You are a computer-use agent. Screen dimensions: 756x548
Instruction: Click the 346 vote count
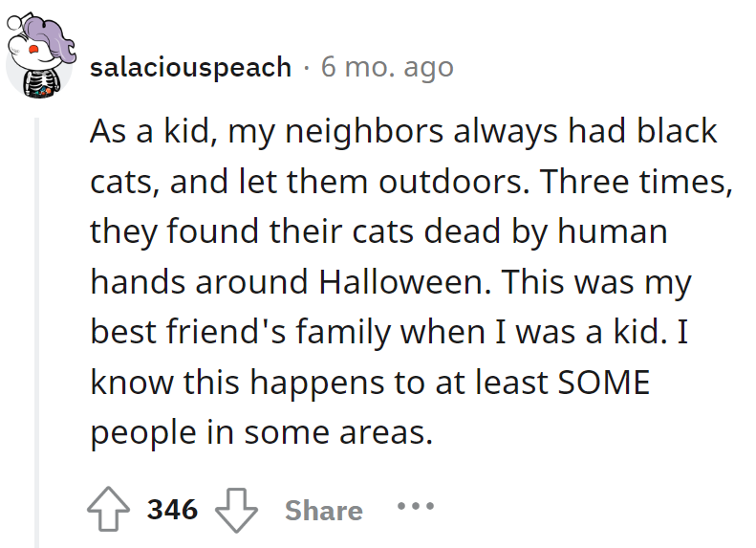pyautogui.click(x=172, y=510)
